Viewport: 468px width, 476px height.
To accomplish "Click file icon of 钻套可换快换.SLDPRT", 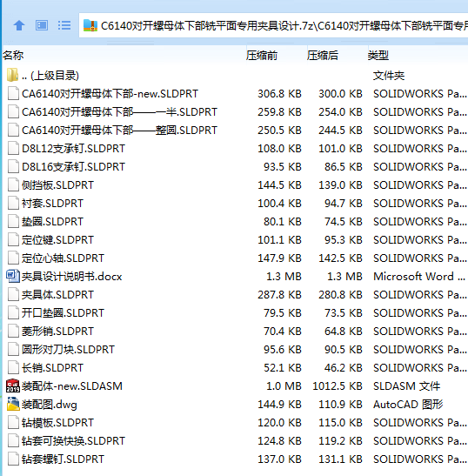I will pos(13,441).
